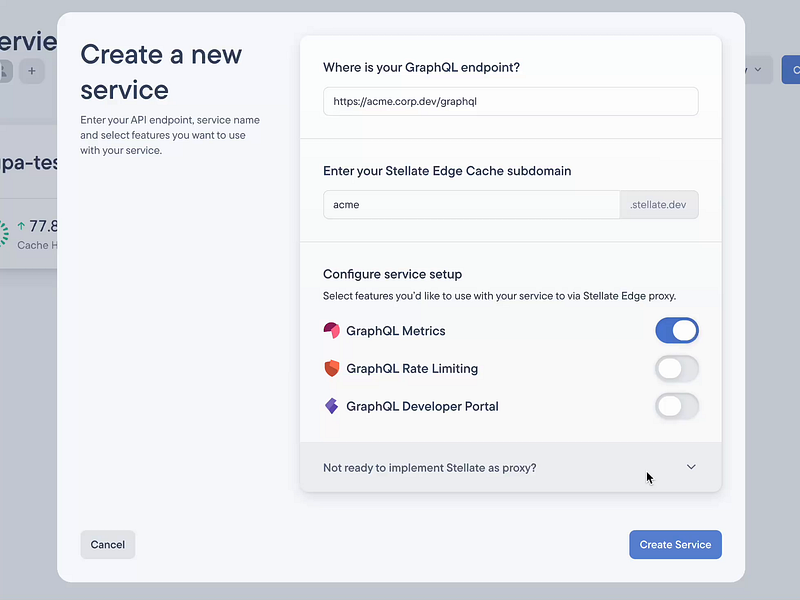Click the Cancel button
Screen dimensions: 800x600
click(x=108, y=544)
